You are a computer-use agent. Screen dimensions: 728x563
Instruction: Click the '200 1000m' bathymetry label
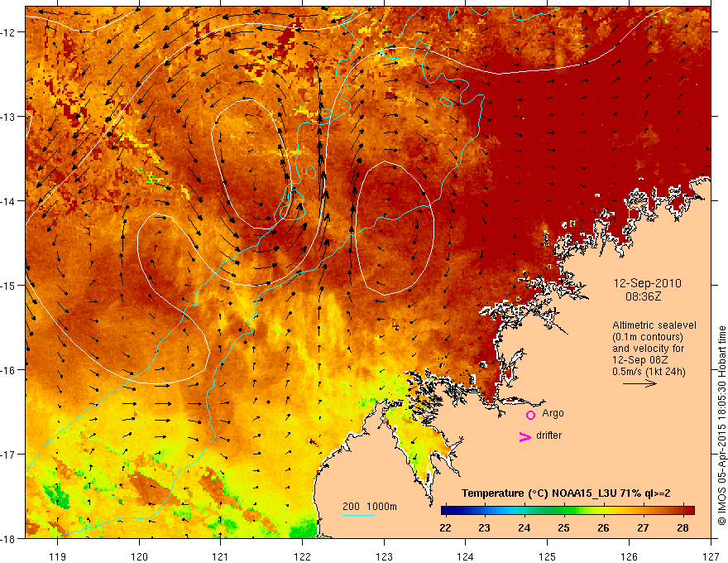pyautogui.click(x=370, y=507)
